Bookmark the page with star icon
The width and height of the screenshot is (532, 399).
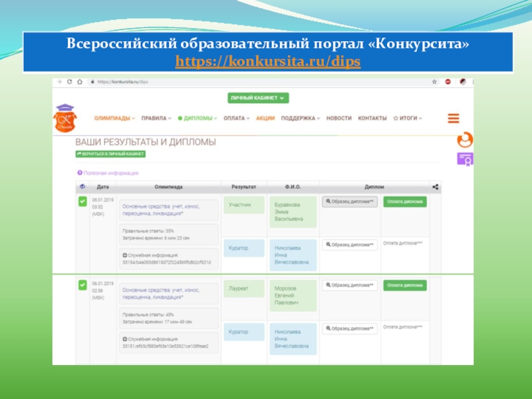click(x=434, y=82)
